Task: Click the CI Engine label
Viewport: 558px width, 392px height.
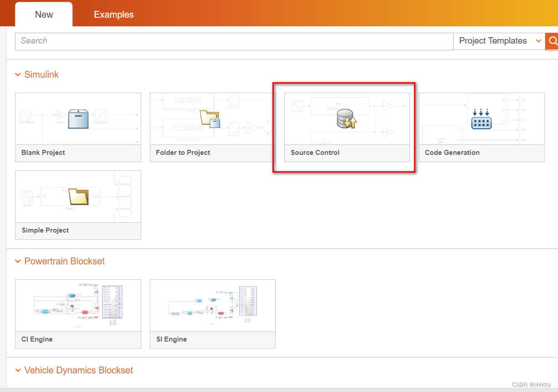Action: pyautogui.click(x=37, y=339)
